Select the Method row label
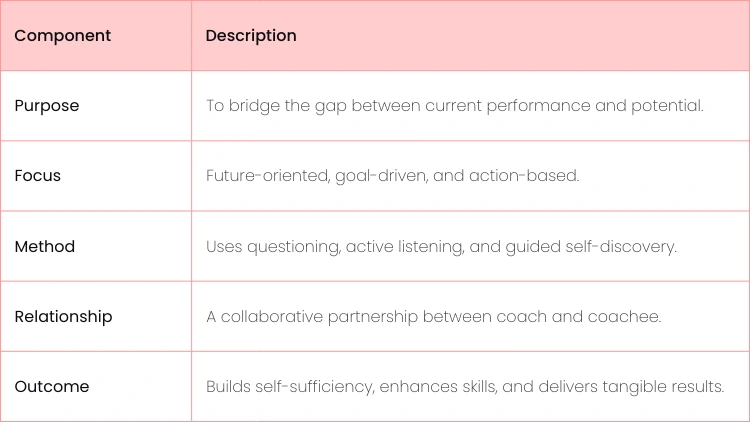This screenshot has width=750, height=422. [x=45, y=246]
